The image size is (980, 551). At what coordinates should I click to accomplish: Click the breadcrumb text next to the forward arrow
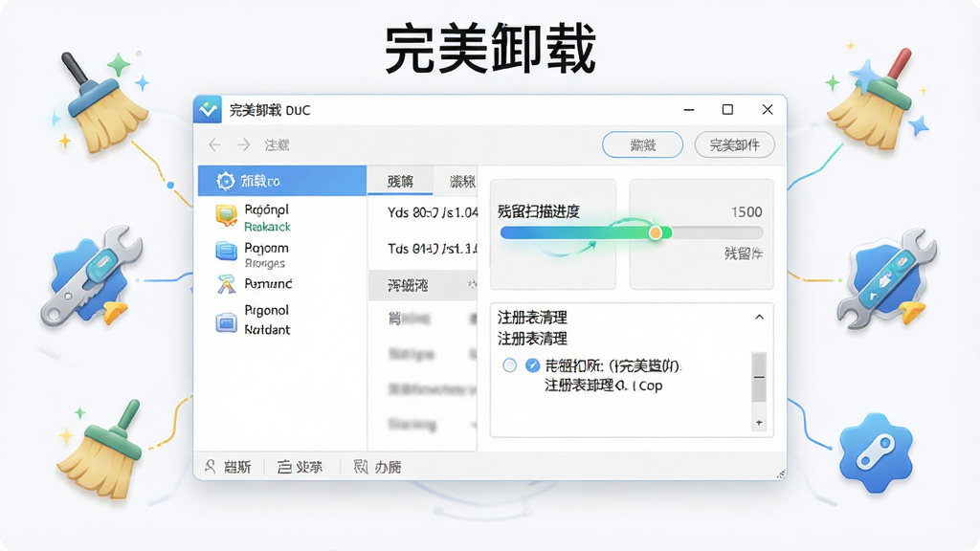point(277,145)
